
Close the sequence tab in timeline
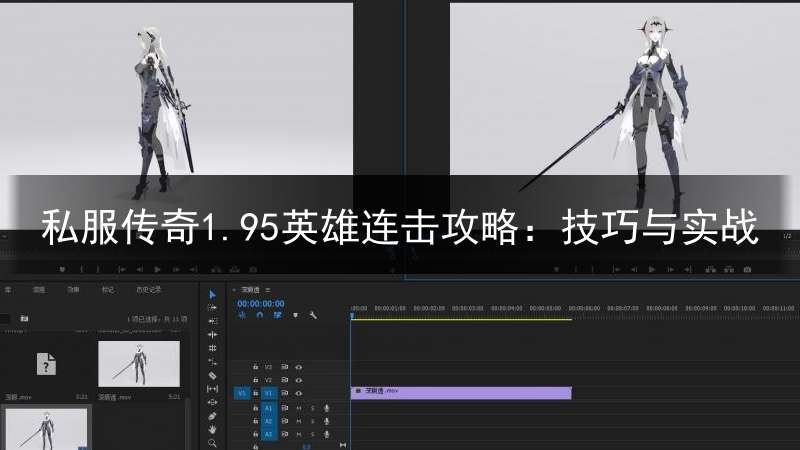pyautogui.click(x=234, y=290)
